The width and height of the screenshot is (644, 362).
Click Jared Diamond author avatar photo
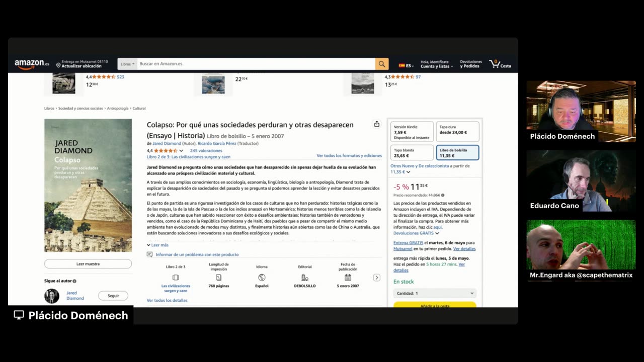tap(52, 296)
